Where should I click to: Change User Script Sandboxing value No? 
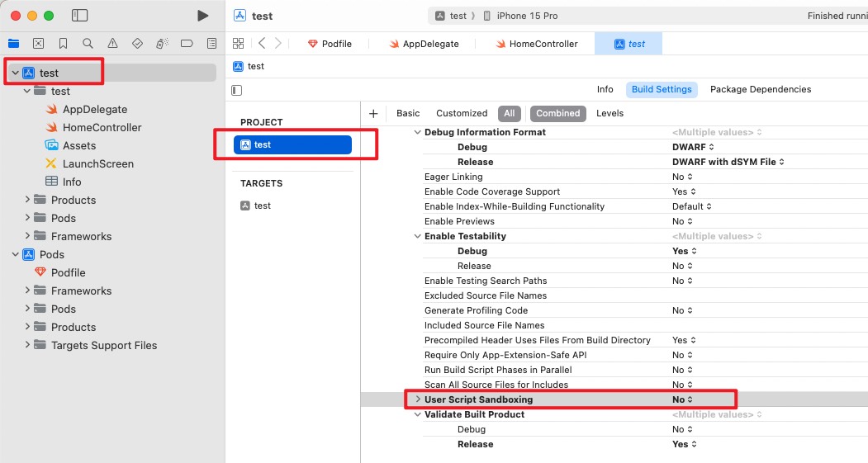click(682, 399)
